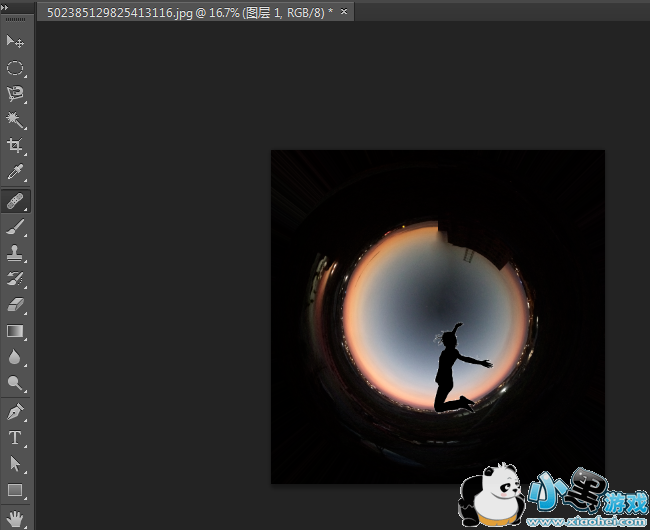Viewport: 650px width, 530px height.
Task: Select the Dodge tool
Action: coord(15,382)
